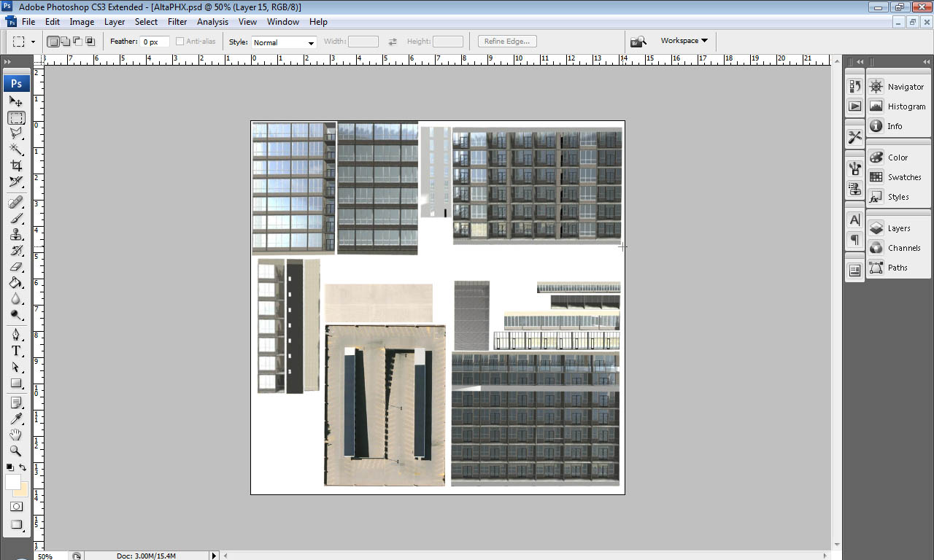Enable Intersect with selection mode
The width and height of the screenshot is (934, 560).
click(x=90, y=42)
